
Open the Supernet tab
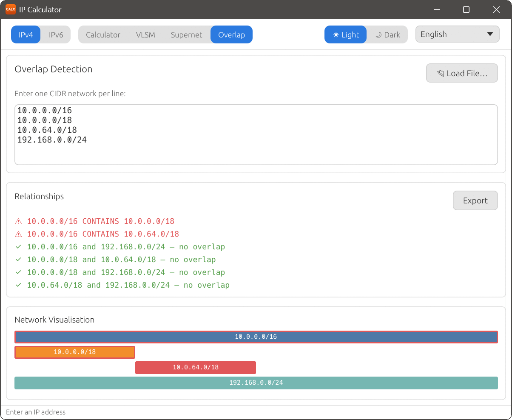186,35
